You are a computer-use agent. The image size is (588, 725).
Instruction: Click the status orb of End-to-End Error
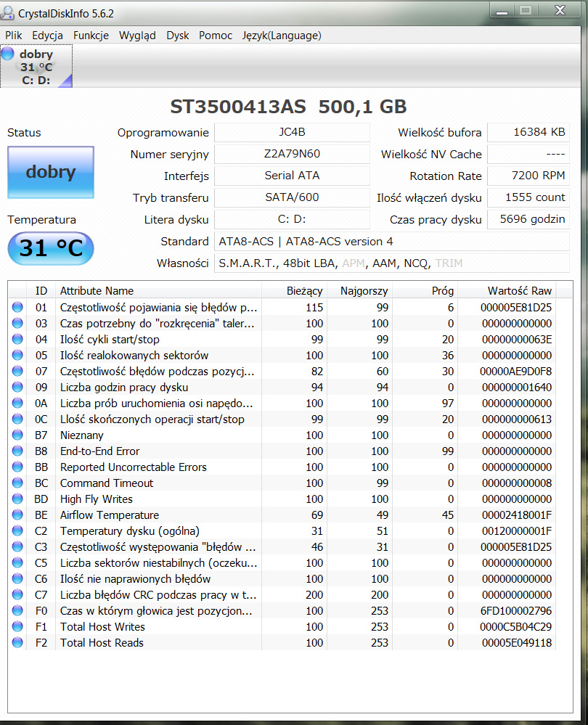(x=17, y=451)
